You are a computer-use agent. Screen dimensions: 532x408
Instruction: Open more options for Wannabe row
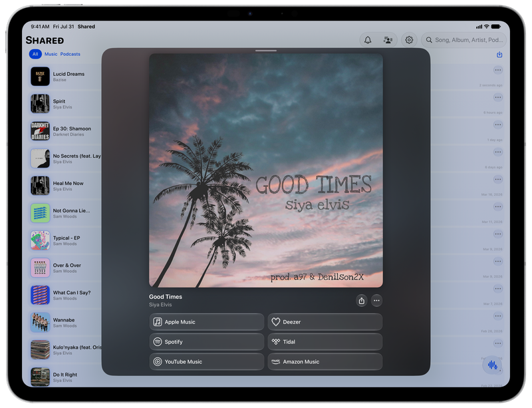point(497,316)
